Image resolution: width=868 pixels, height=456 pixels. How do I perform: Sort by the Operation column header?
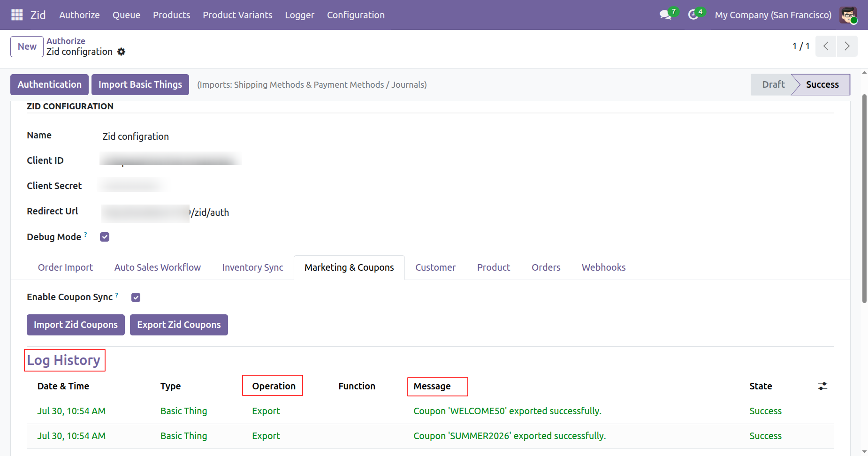[274, 386]
